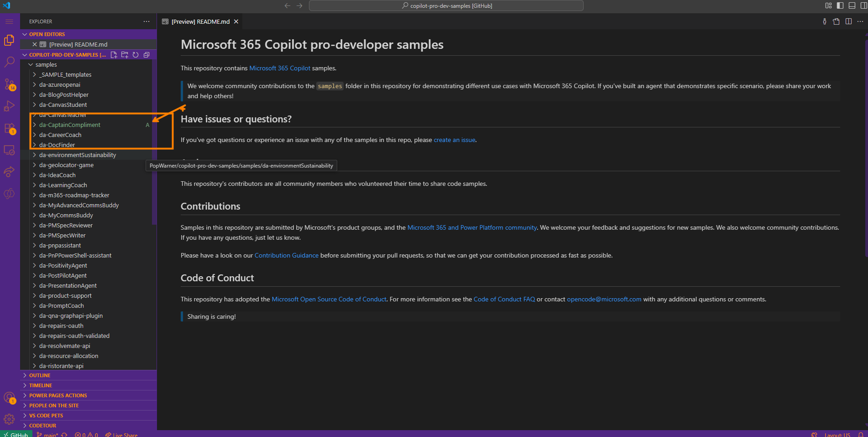This screenshot has width=868, height=437.
Task: Click the command center search box
Action: coord(446,5)
